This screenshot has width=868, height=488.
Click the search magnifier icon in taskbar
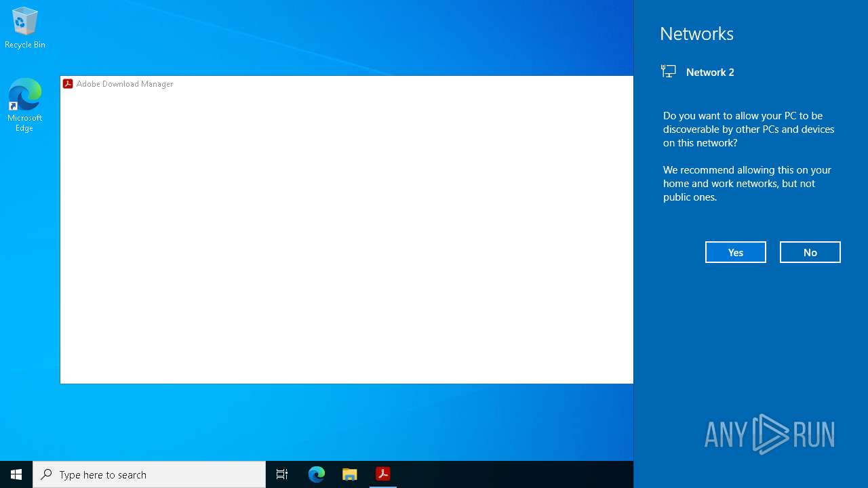coord(46,474)
